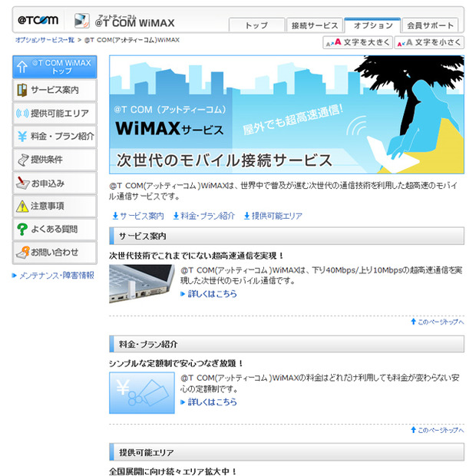The image size is (476, 476).
Task: Click the yen and cards pricing thumbnail
Action: tap(142, 393)
